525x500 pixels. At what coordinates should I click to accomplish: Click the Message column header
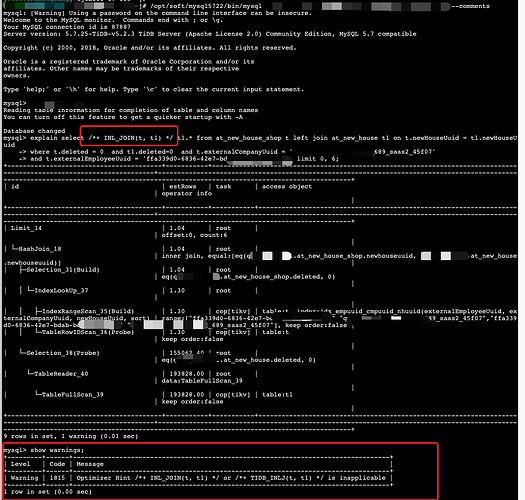(x=90, y=464)
